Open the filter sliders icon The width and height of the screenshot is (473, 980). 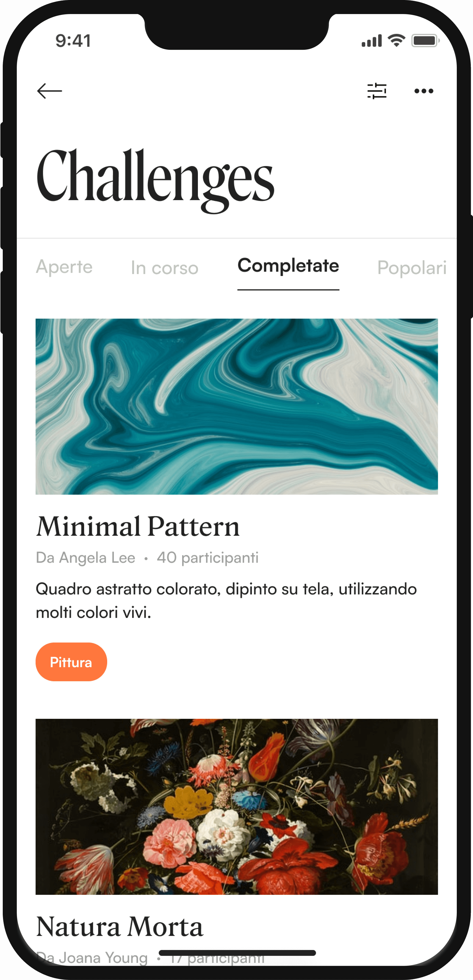tap(377, 91)
